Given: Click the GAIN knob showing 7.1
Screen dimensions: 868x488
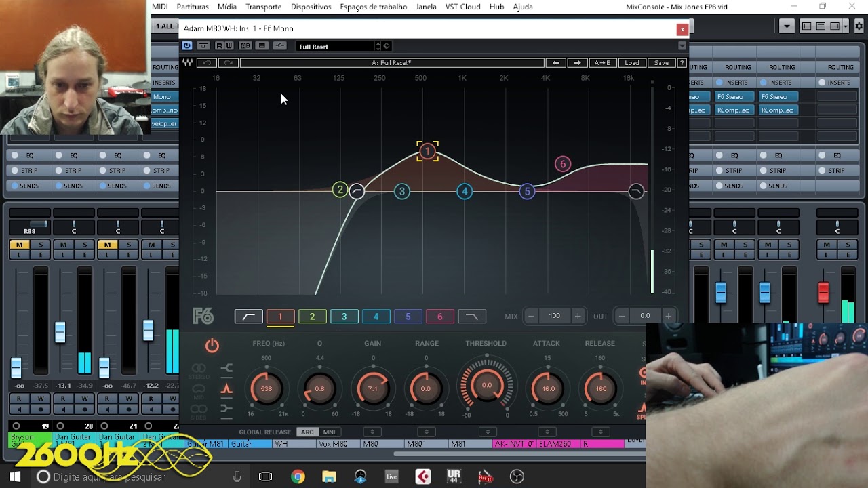Looking at the screenshot, I should click(372, 389).
